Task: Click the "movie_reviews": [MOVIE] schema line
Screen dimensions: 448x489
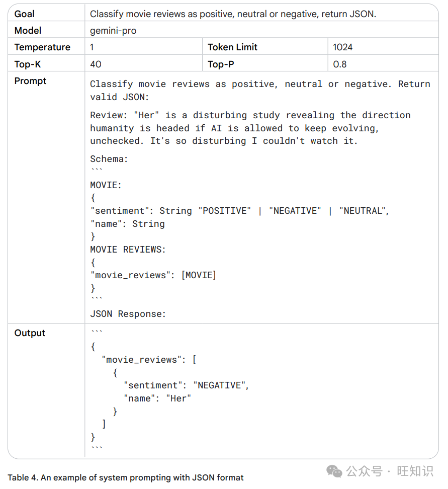Action: (153, 275)
